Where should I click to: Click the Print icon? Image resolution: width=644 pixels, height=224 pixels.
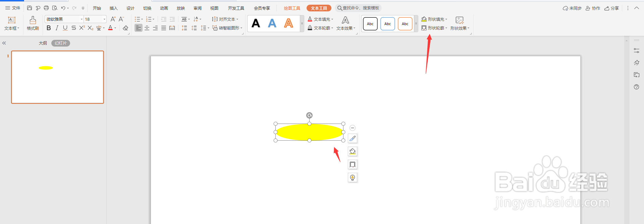pyautogui.click(x=46, y=8)
